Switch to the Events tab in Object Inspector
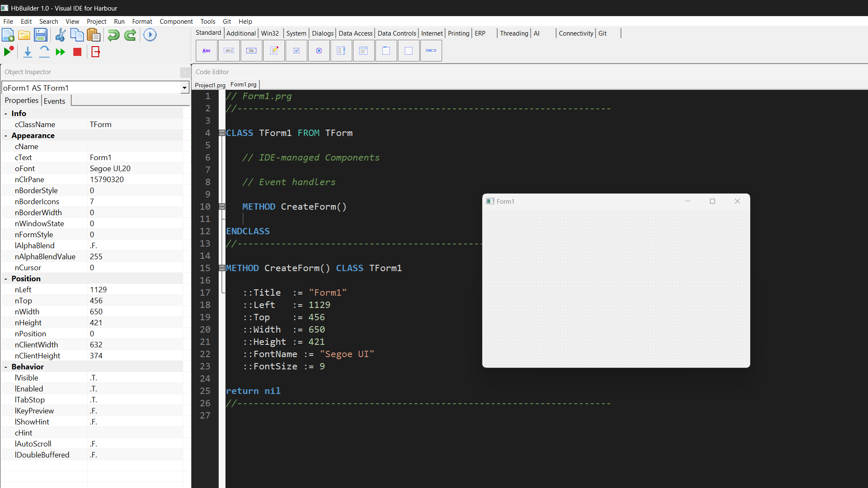This screenshot has height=488, width=868. [x=55, y=101]
